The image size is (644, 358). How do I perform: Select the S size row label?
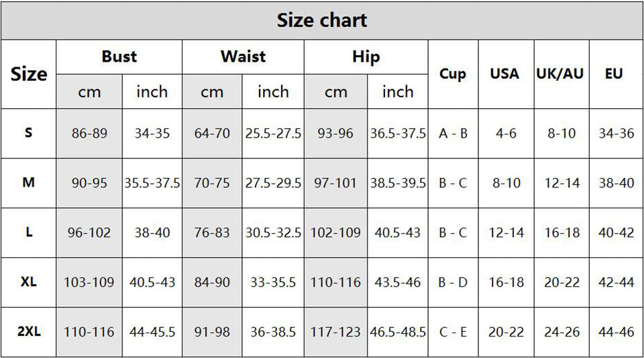pos(29,133)
